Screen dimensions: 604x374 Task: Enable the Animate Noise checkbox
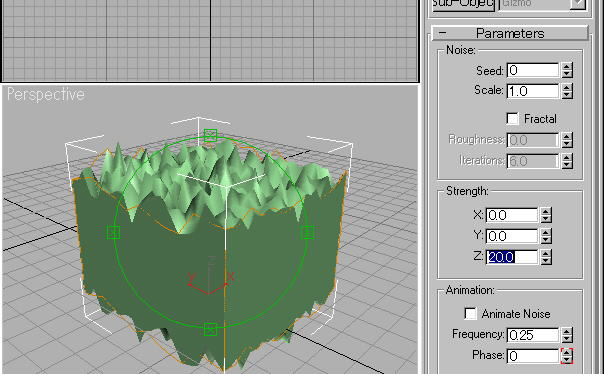pos(470,314)
